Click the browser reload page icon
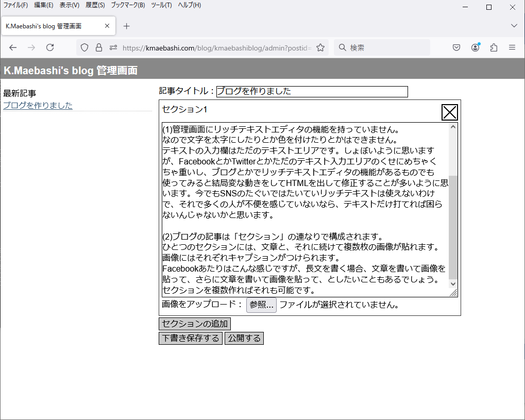Screen dimensions: 525x420 click(50, 47)
